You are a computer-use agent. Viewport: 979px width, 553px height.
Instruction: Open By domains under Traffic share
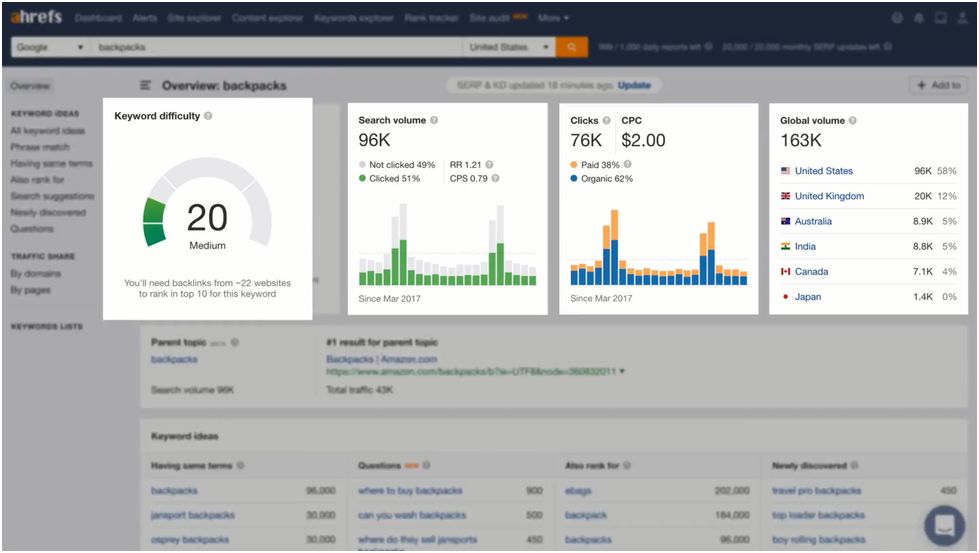coord(36,273)
